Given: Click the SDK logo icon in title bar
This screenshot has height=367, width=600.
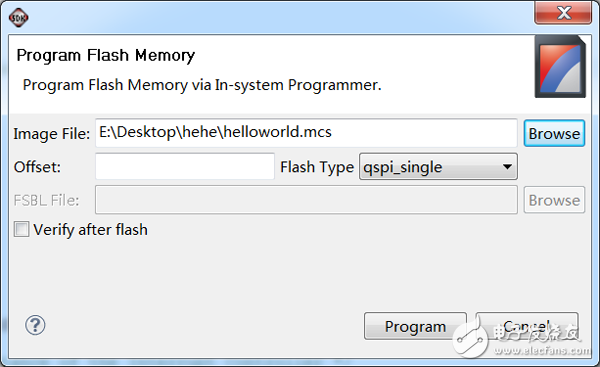Looking at the screenshot, I should [18, 17].
